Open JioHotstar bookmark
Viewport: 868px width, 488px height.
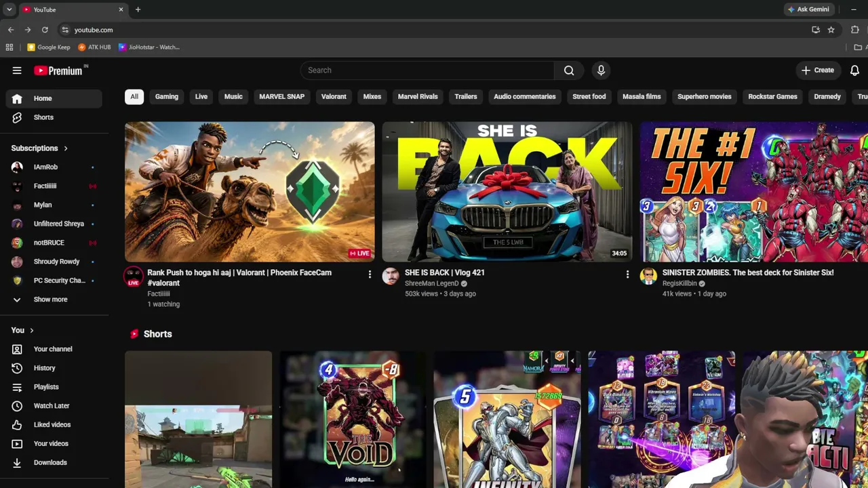click(x=149, y=47)
